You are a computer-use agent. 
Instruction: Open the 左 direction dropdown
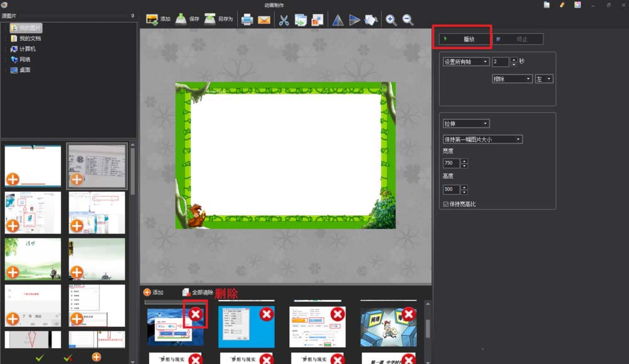pyautogui.click(x=544, y=79)
